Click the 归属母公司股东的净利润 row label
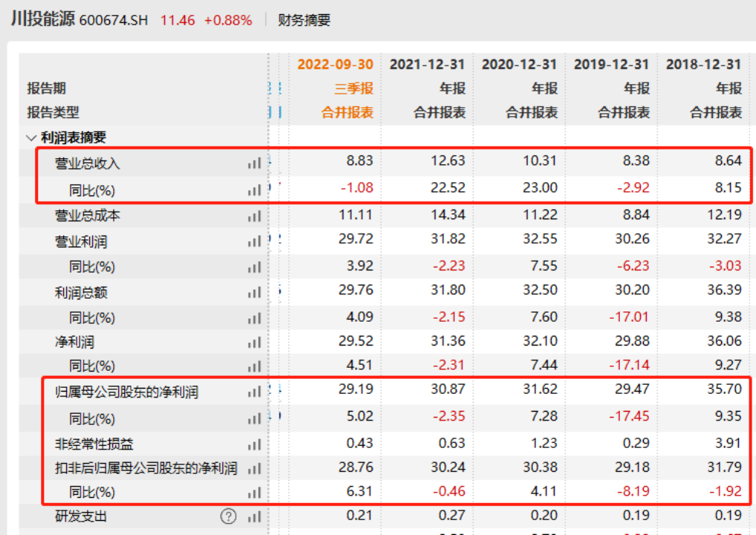The image size is (756, 535). [126, 392]
